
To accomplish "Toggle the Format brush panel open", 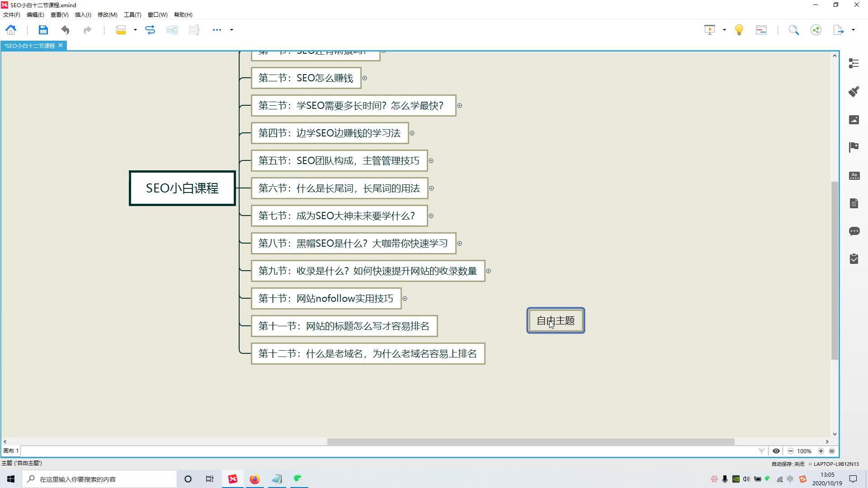I will (854, 91).
